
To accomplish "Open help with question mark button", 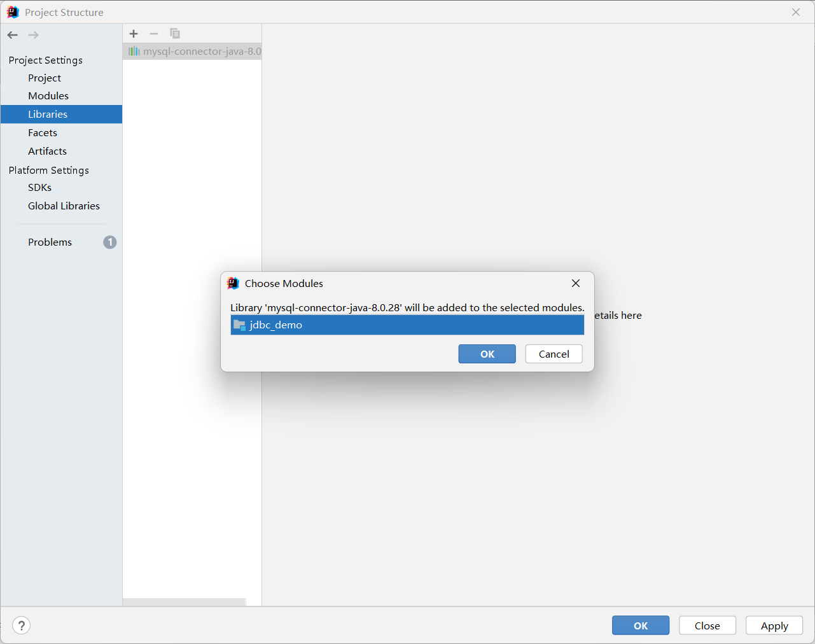I will coord(21,626).
